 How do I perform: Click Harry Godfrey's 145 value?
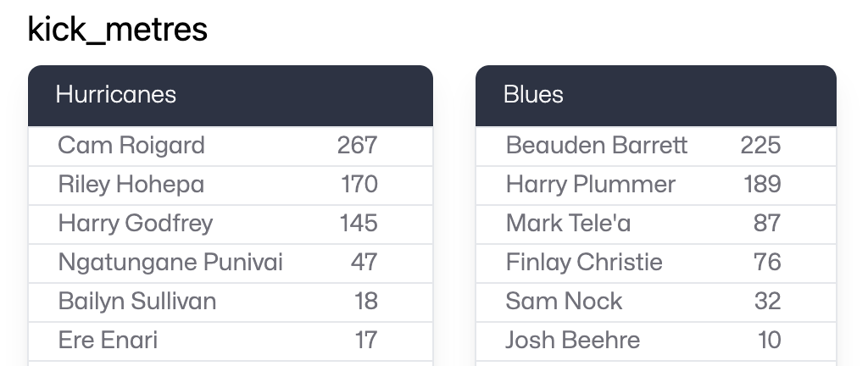(359, 224)
